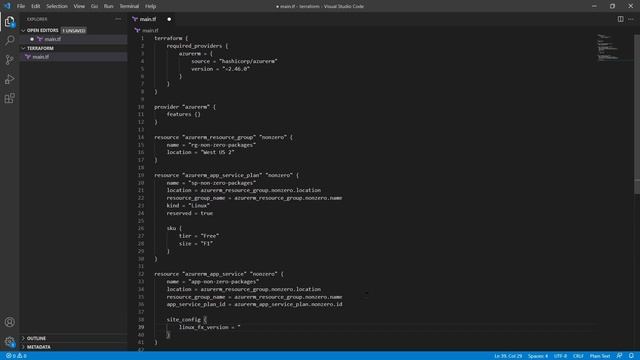Open the Explorer view in activity bar
The width and height of the screenshot is (640, 360).
click(9, 21)
